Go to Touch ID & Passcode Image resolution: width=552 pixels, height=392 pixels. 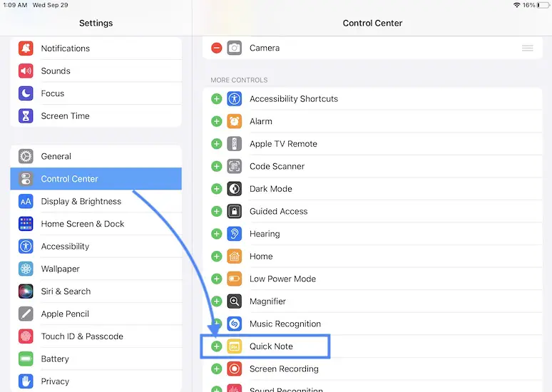pyautogui.click(x=81, y=336)
